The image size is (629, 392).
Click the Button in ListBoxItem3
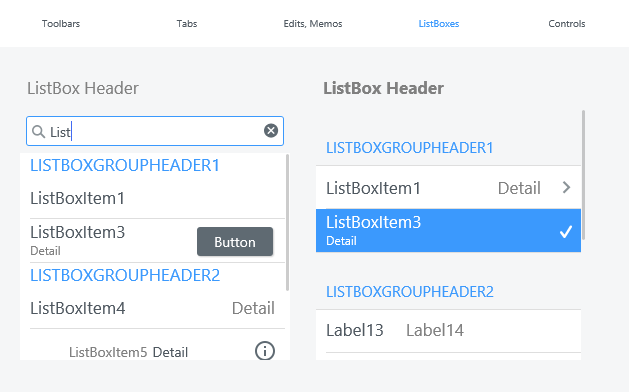[x=235, y=242]
